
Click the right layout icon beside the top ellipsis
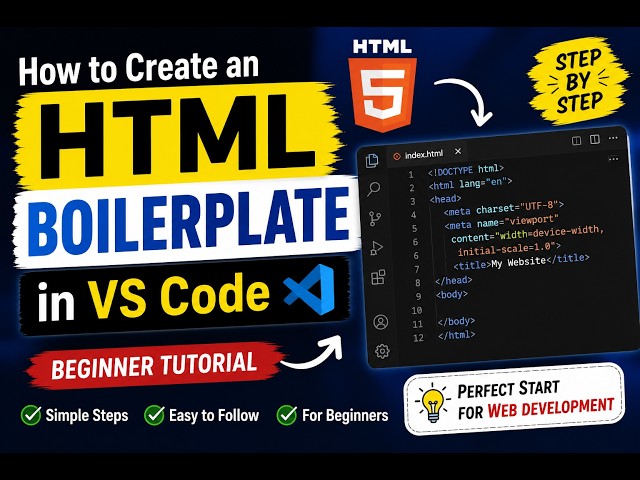pyautogui.click(x=595, y=140)
